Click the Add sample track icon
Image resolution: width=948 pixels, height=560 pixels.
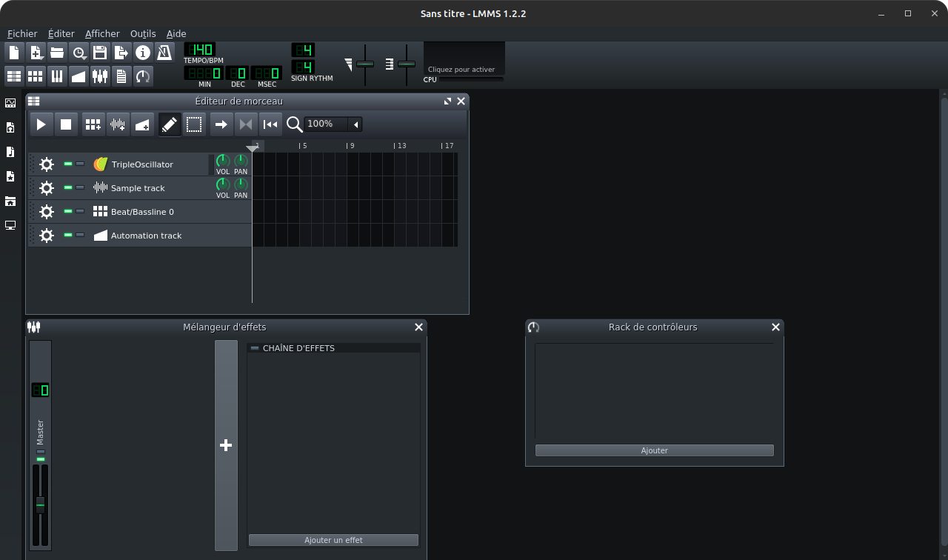pyautogui.click(x=117, y=124)
